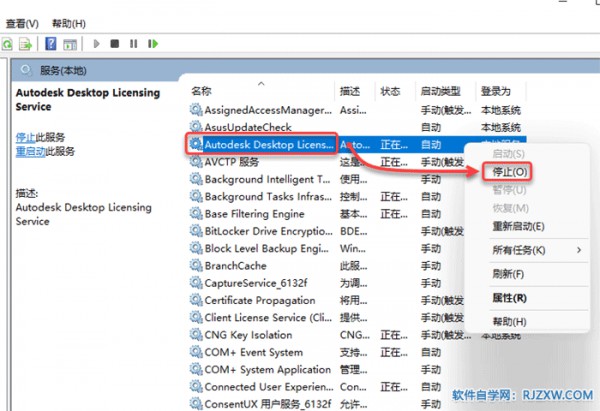This screenshot has width=600, height=411.
Task: Click the Restart Service toolbar icon
Action: click(153, 44)
